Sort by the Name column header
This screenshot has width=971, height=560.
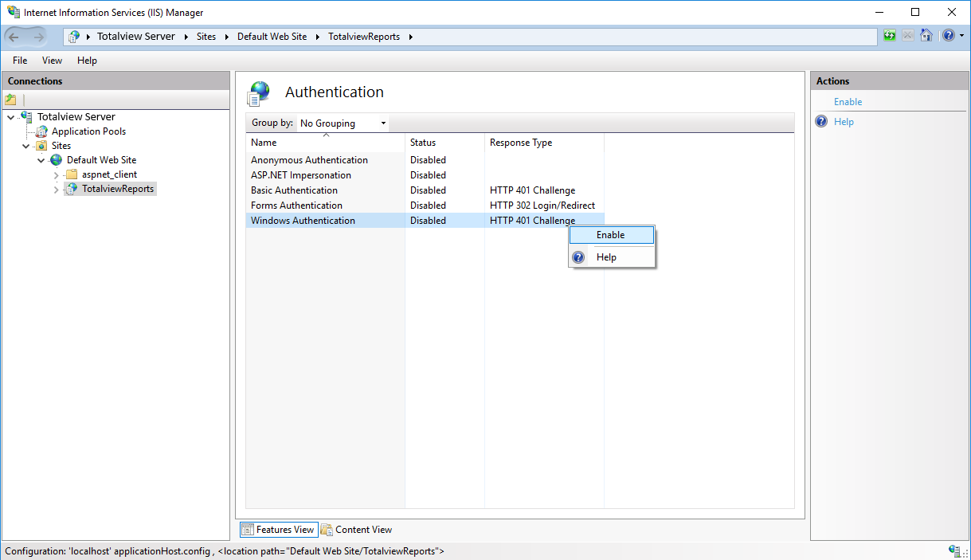325,143
